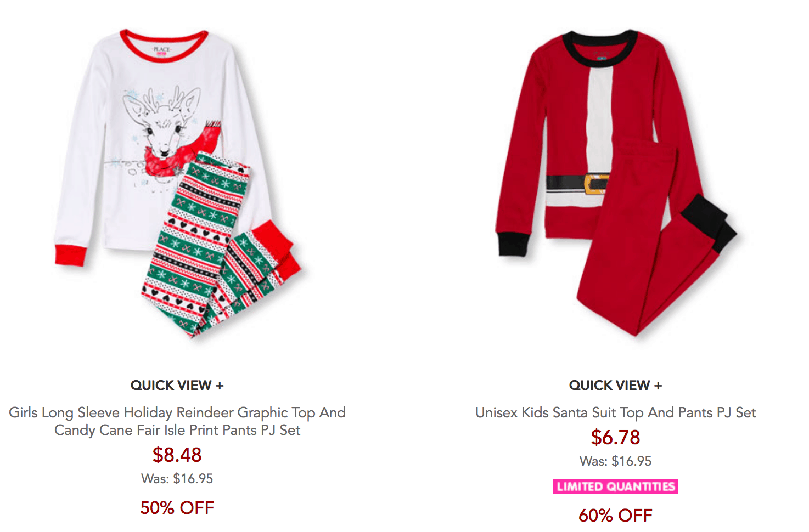
Task: Click the original price under the Santa set
Action: pyautogui.click(x=615, y=461)
